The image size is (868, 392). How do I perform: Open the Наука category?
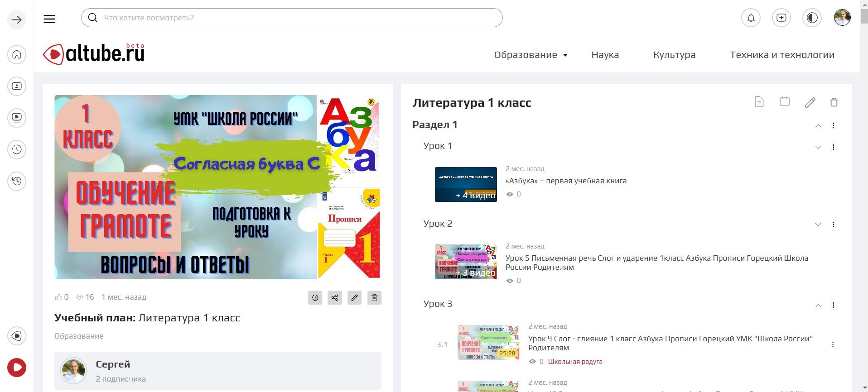[605, 55]
